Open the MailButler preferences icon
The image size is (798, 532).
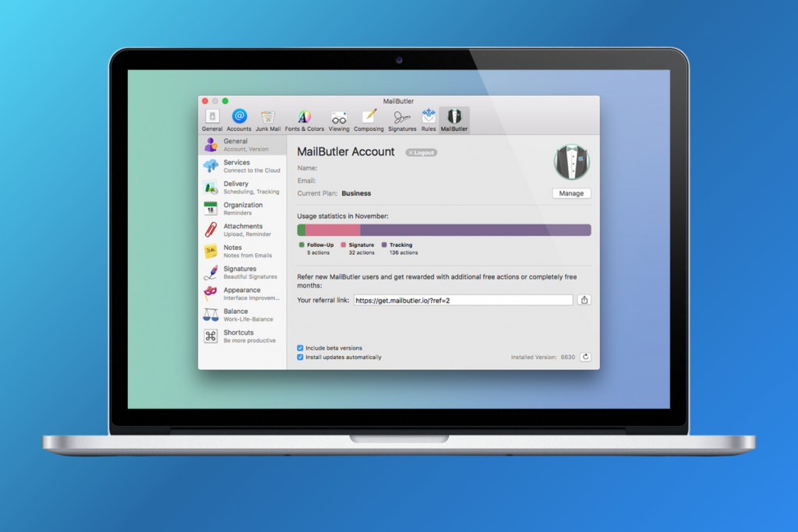point(454,117)
